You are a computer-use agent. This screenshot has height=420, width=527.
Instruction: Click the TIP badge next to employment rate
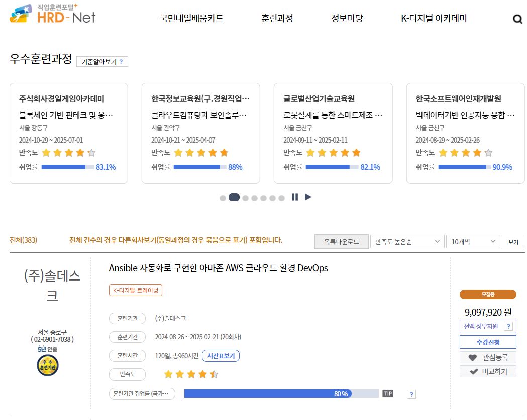pyautogui.click(x=388, y=394)
